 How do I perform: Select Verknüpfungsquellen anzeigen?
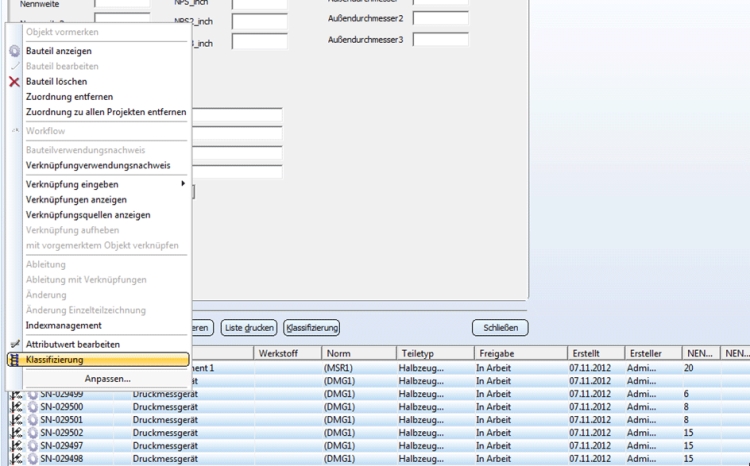coord(88,215)
